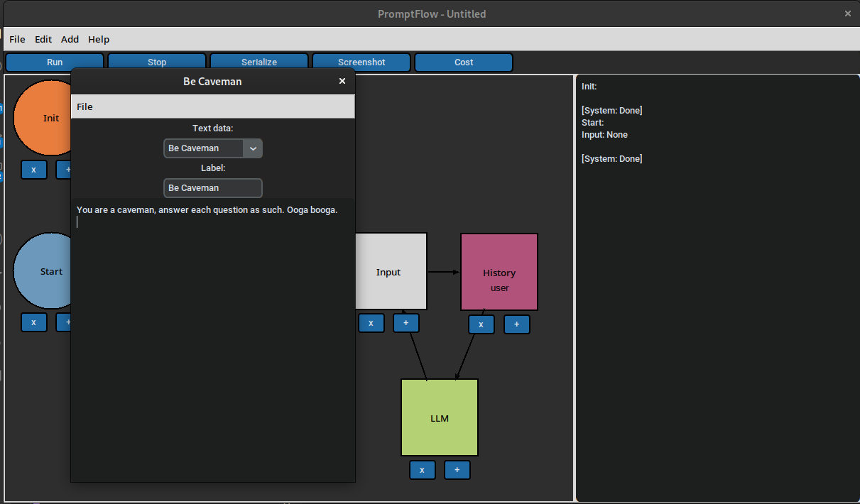Run the flow with the Run button
The height and width of the screenshot is (504, 860).
click(54, 62)
